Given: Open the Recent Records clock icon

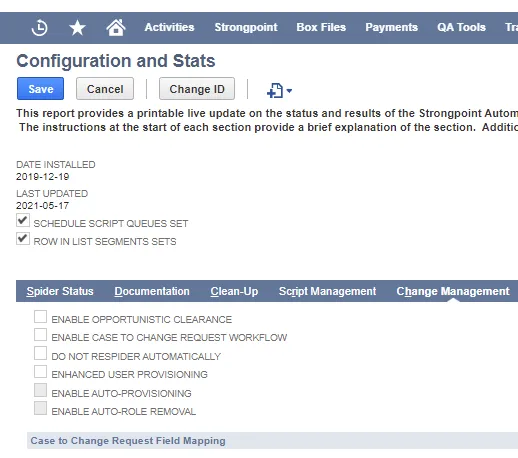Looking at the screenshot, I should point(39,28).
